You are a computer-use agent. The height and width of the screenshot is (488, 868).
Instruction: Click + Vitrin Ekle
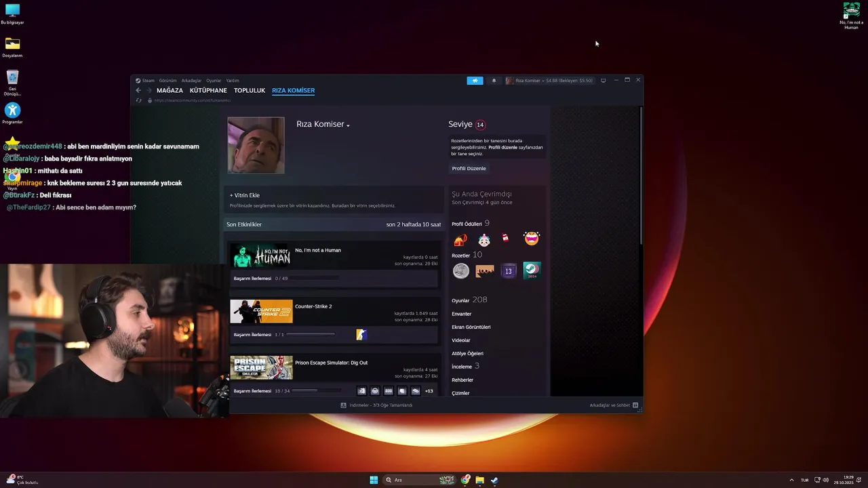(x=245, y=195)
